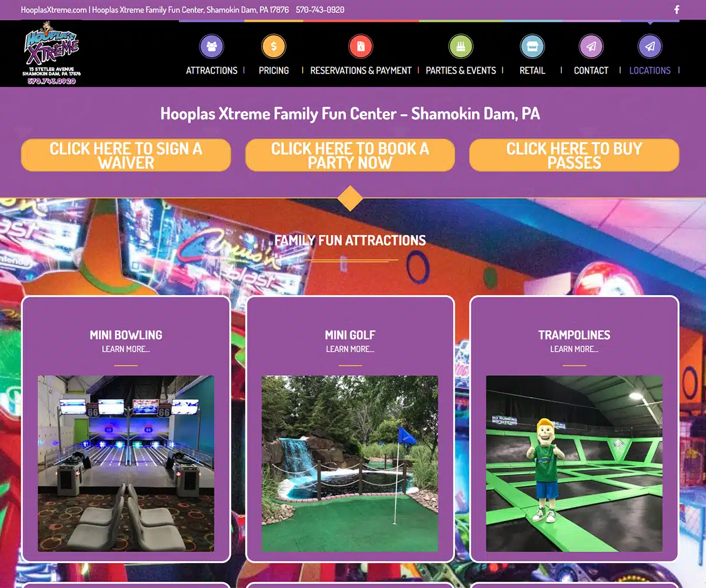Open the mini golf waterfall photo
The height and width of the screenshot is (588, 706).
[350, 464]
